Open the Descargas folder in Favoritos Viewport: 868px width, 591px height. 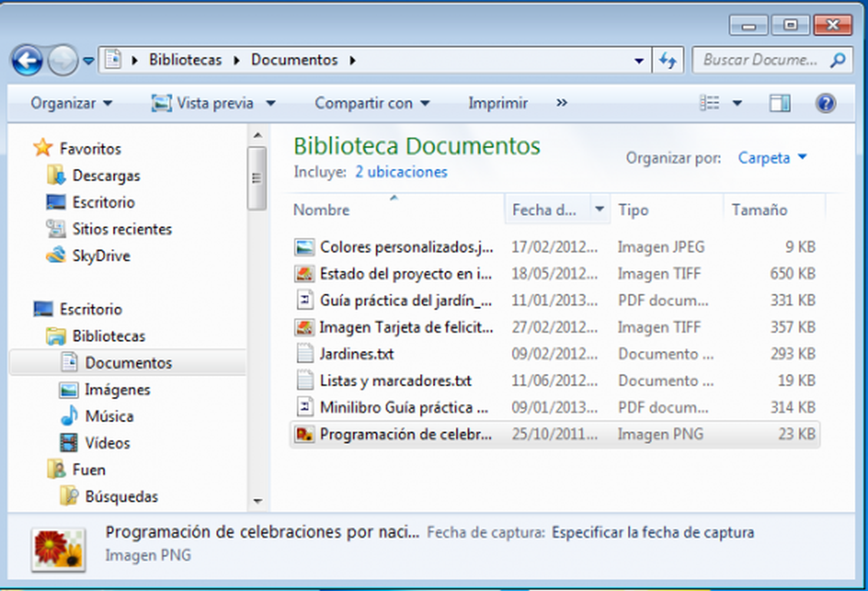[x=106, y=176]
